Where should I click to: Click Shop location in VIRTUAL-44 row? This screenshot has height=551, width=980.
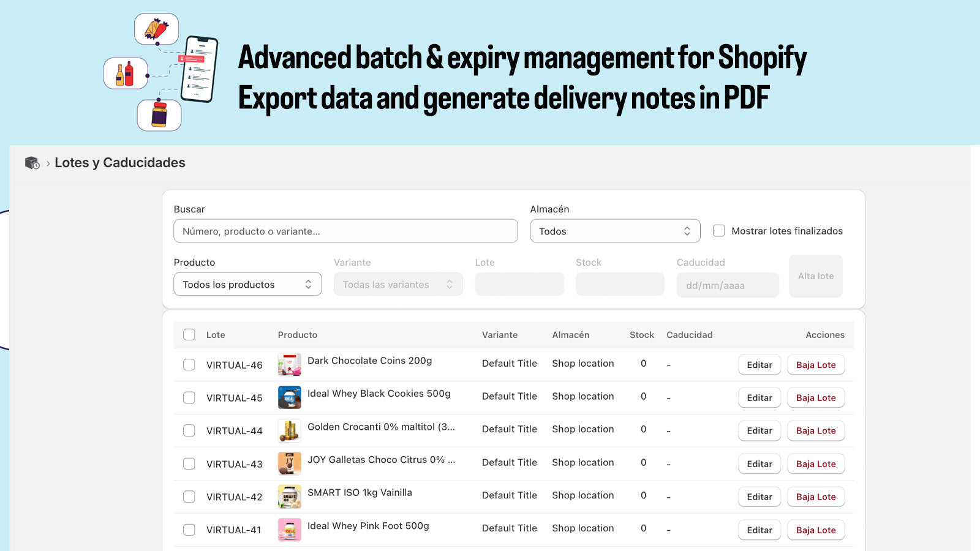[x=583, y=429]
